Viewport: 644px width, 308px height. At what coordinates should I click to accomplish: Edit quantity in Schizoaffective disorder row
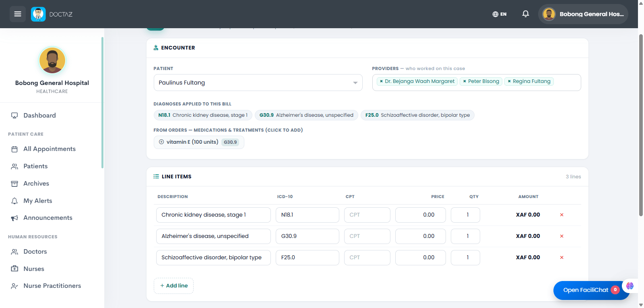[465, 258]
